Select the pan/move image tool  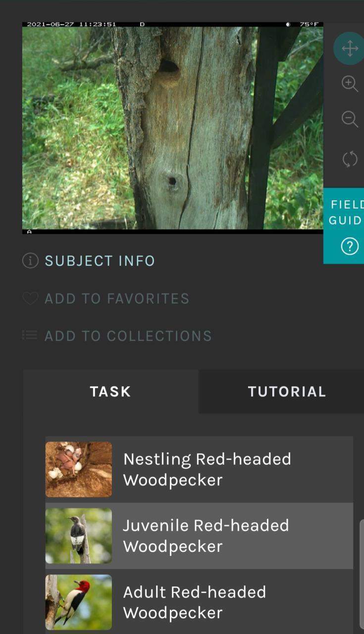pos(350,49)
